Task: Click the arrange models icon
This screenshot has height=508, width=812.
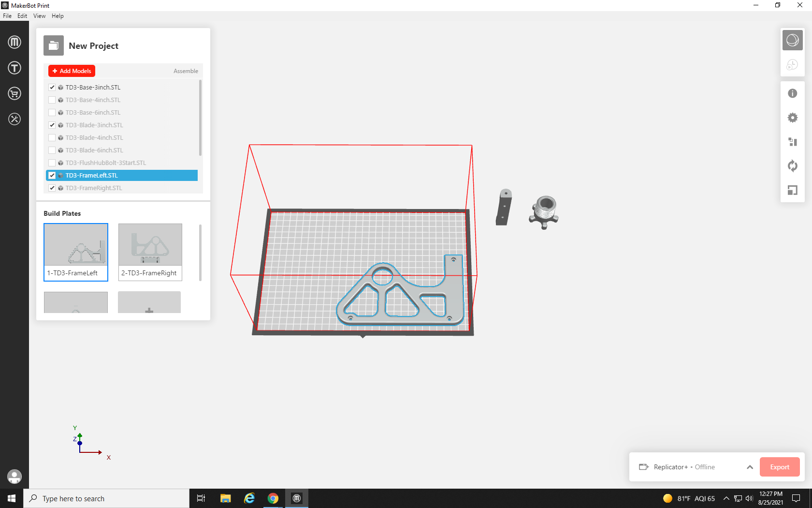Action: (793, 142)
